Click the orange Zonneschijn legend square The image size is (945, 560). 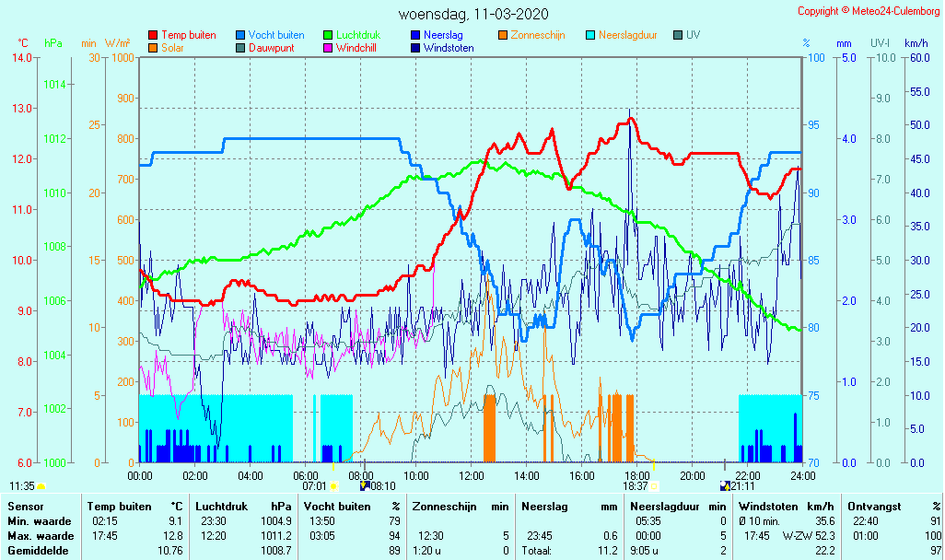[x=502, y=35]
